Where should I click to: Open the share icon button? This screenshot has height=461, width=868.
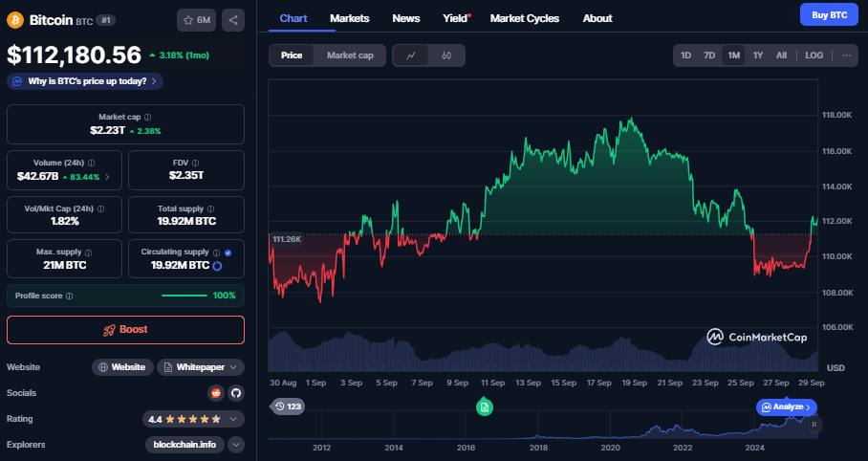pos(233,20)
